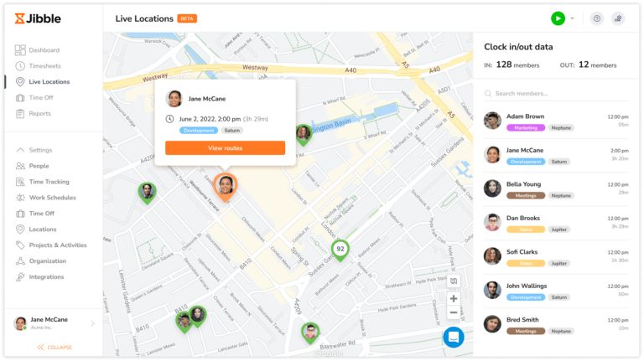Select John Wallings in member list

coord(556,291)
